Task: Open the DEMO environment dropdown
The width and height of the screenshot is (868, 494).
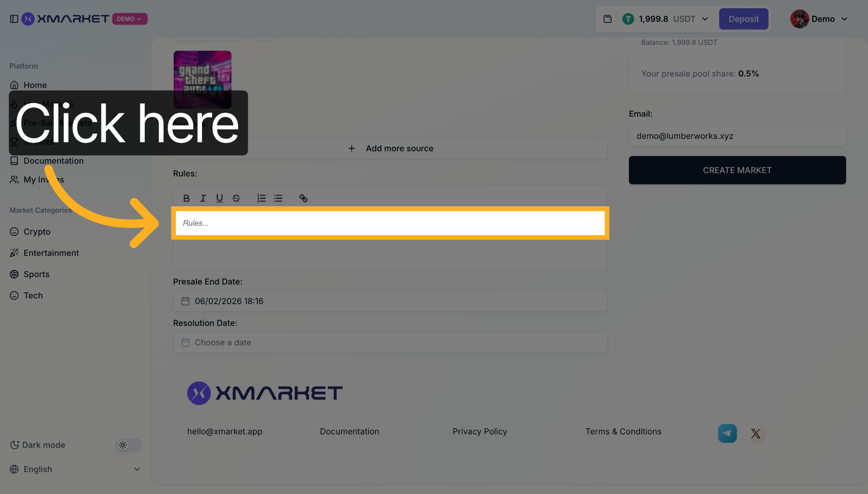Action: click(x=129, y=19)
